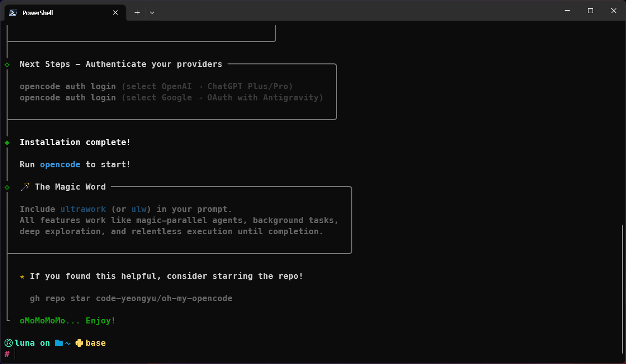The width and height of the screenshot is (626, 364).
Task: Click the pink '#' prompt symbol
Action: tap(7, 354)
